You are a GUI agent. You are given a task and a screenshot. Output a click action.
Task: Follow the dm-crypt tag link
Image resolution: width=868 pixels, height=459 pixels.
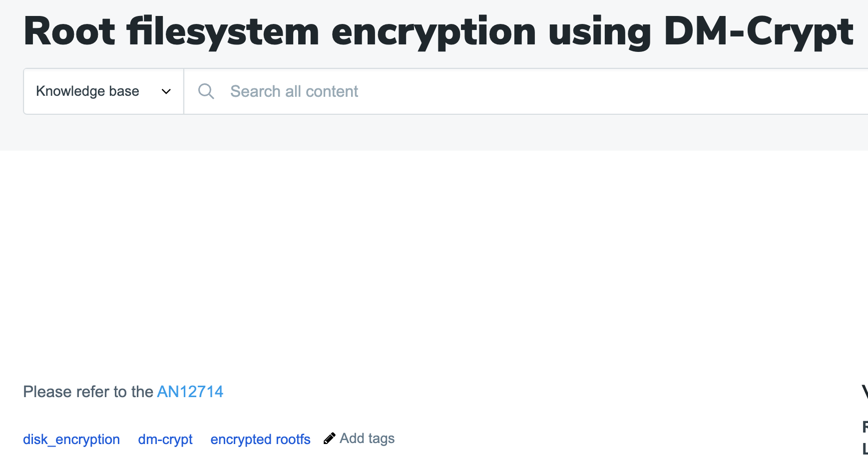pos(165,439)
